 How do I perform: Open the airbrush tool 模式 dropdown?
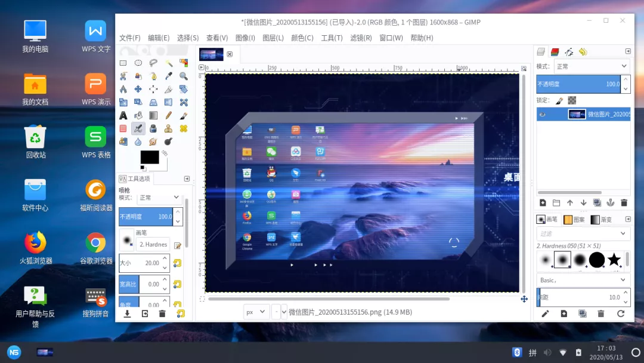[x=159, y=198]
